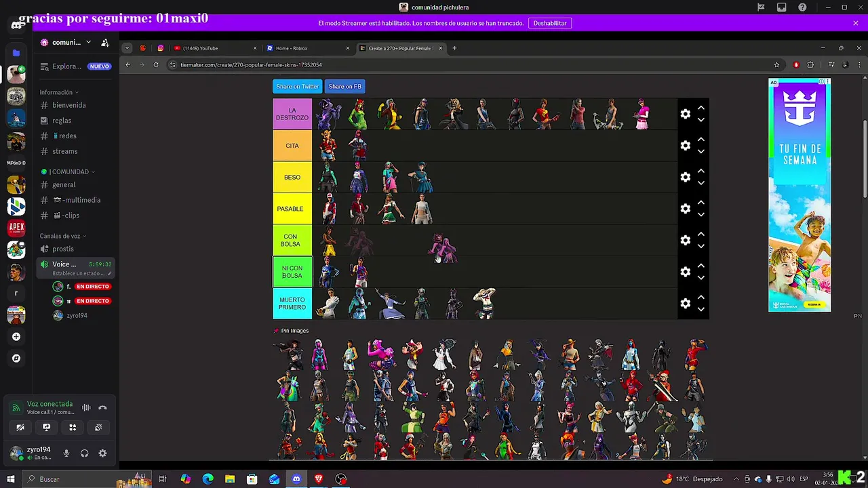868x488 pixels.
Task: Open settings gear for LA DESTROZO tier
Action: click(x=686, y=114)
